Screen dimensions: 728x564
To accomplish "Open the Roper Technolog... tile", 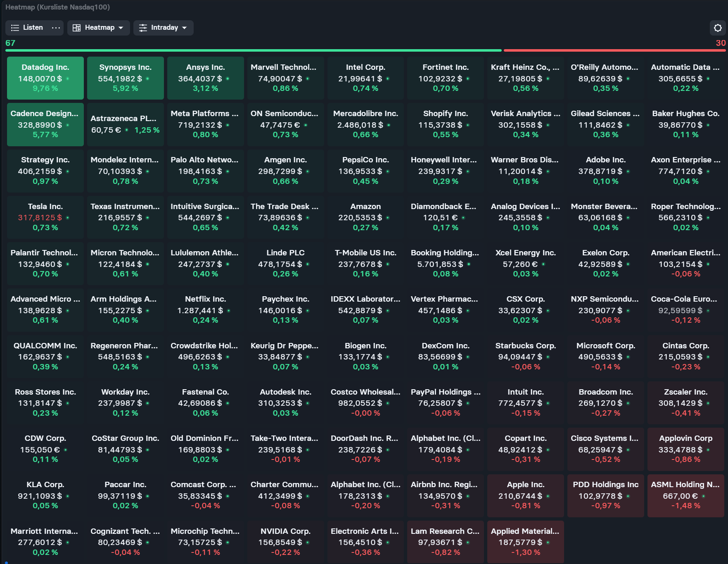I will (686, 217).
